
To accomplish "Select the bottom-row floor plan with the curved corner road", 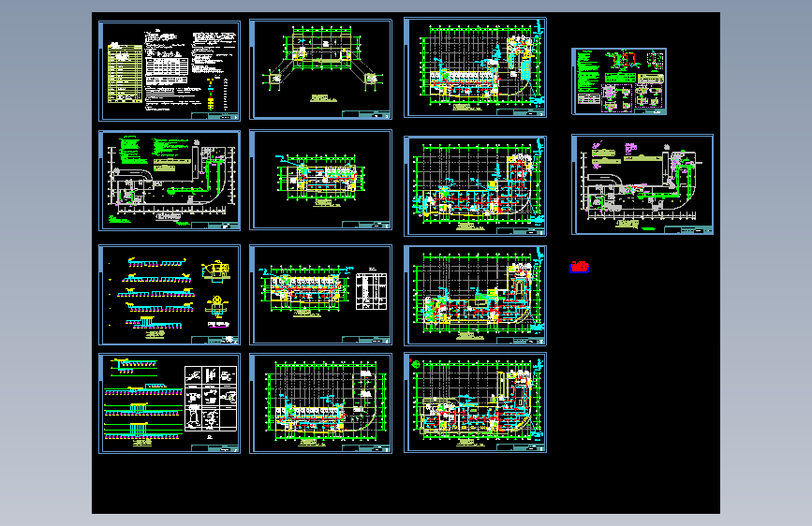I will coord(320,403).
